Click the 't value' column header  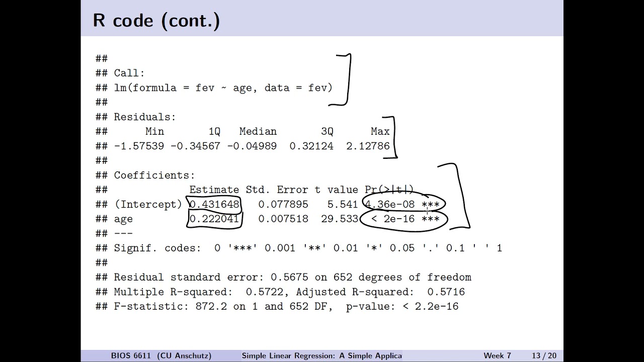point(337,190)
